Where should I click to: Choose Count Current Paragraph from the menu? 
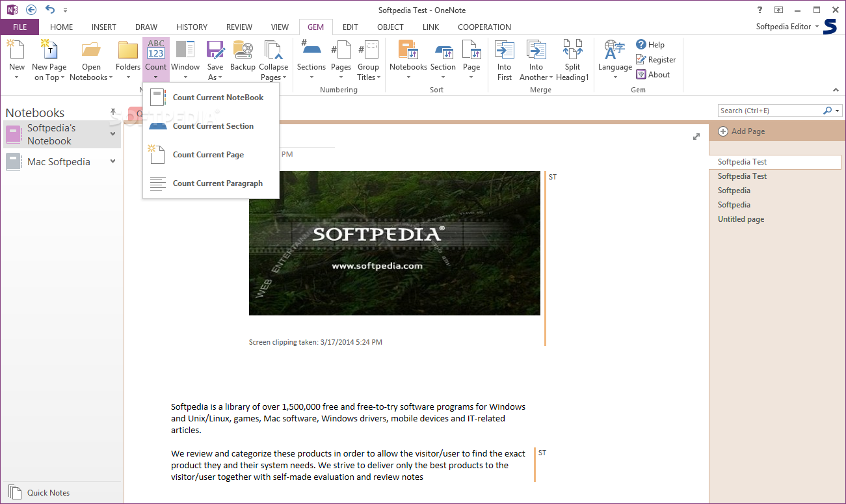[x=211, y=183]
